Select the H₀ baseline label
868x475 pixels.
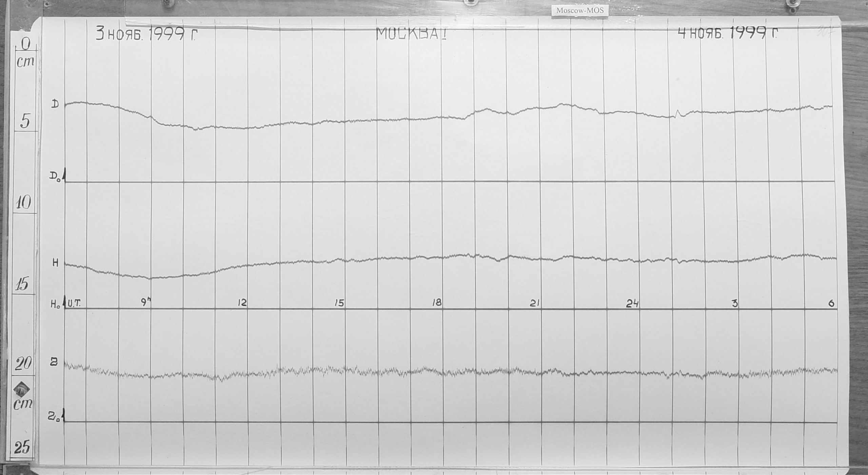[55, 305]
